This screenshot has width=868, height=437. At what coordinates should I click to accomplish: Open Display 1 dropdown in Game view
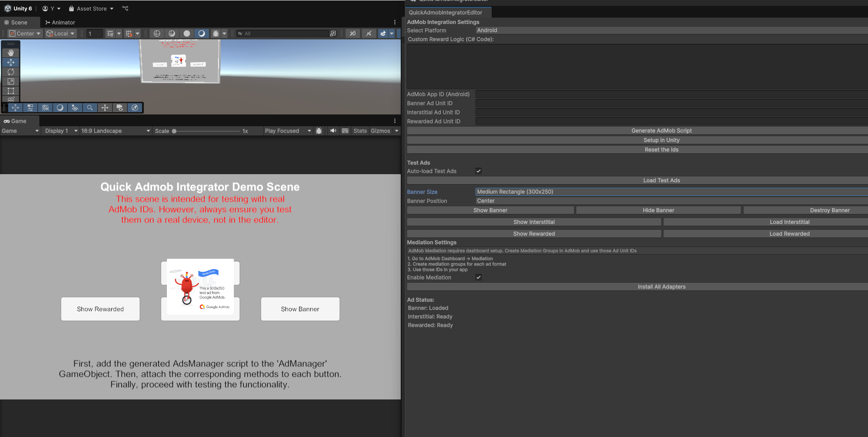pos(62,131)
